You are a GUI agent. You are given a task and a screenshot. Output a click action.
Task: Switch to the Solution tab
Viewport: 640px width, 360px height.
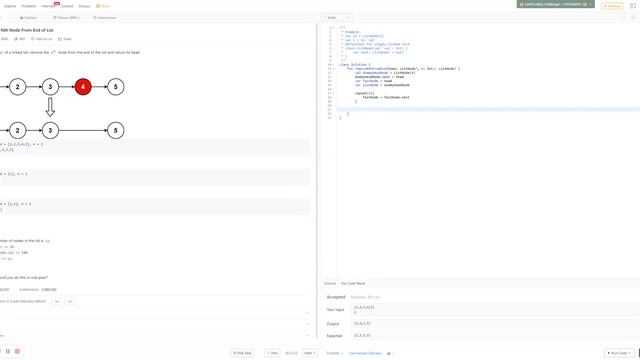coord(28,18)
